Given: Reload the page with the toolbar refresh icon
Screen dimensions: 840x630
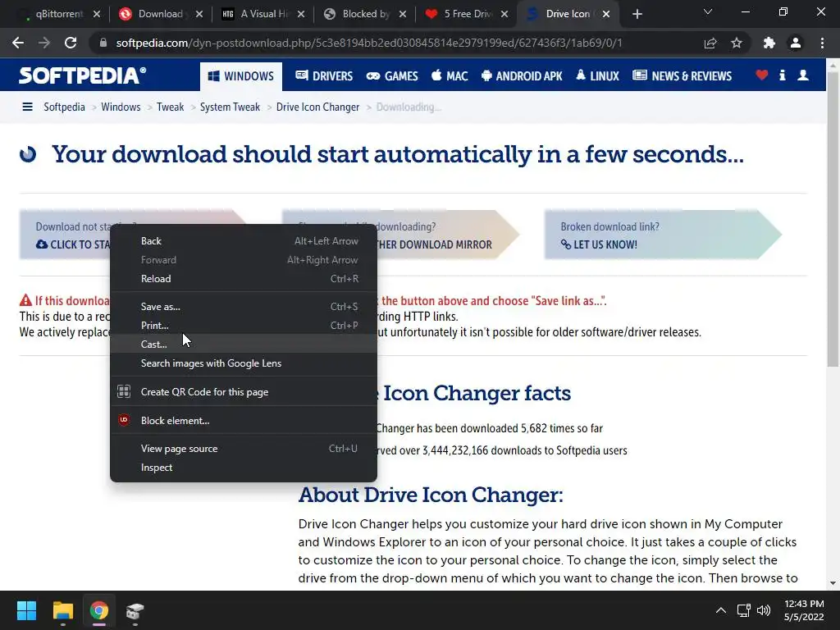Looking at the screenshot, I should pyautogui.click(x=71, y=43).
